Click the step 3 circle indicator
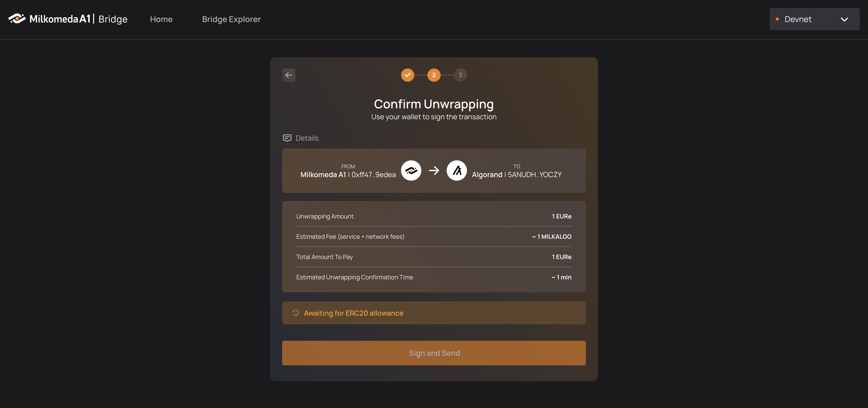 pos(460,75)
